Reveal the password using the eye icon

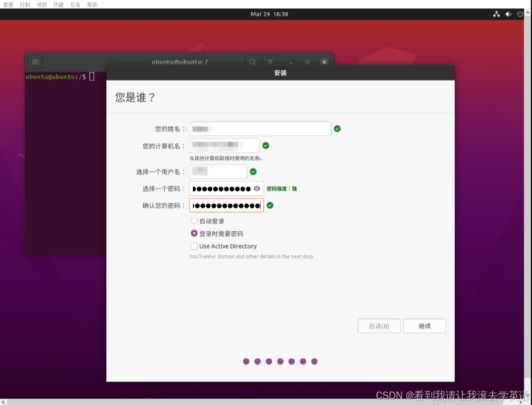click(255, 188)
